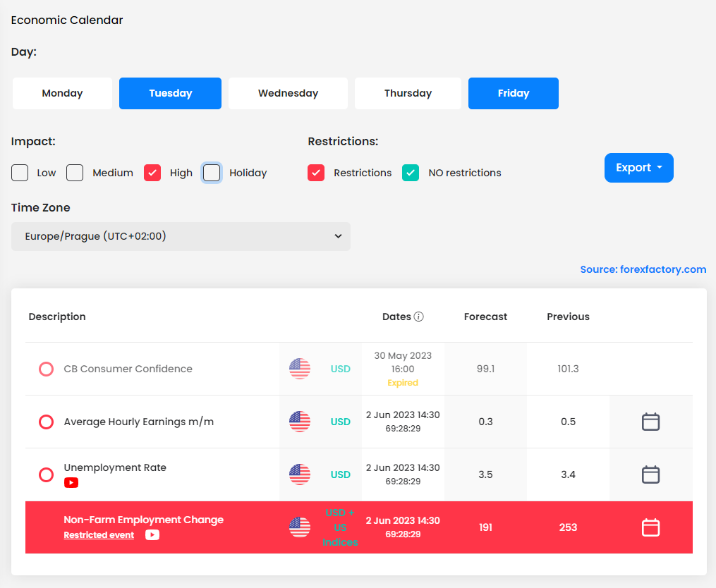The width and height of the screenshot is (716, 588).
Task: Disable the NO restrictions checkbox
Action: click(x=411, y=173)
